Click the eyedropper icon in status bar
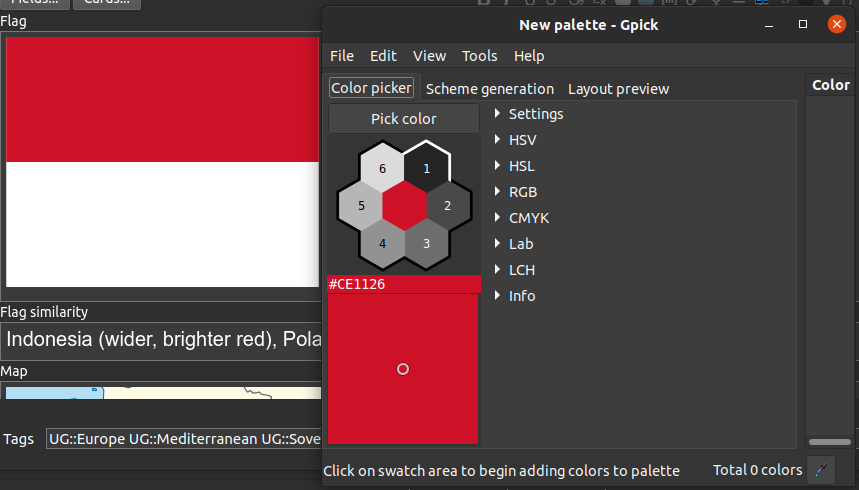Screen dimensions: 859x490 pyautogui.click(x=821, y=470)
